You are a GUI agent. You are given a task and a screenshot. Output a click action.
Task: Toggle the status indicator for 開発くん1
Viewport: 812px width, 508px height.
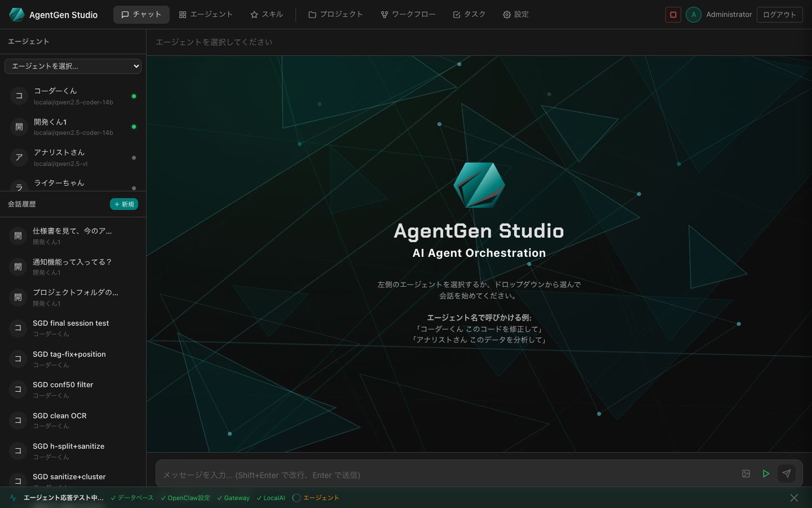click(x=134, y=127)
